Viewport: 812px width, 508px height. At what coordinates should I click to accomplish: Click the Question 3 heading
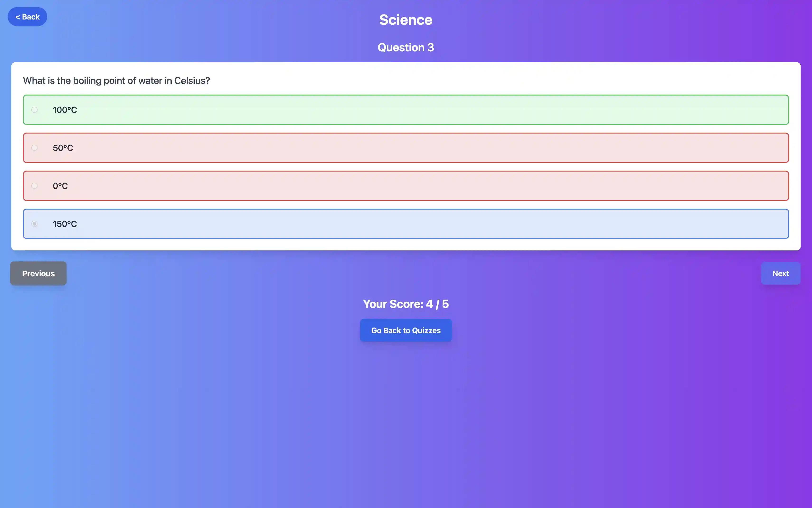coord(406,47)
